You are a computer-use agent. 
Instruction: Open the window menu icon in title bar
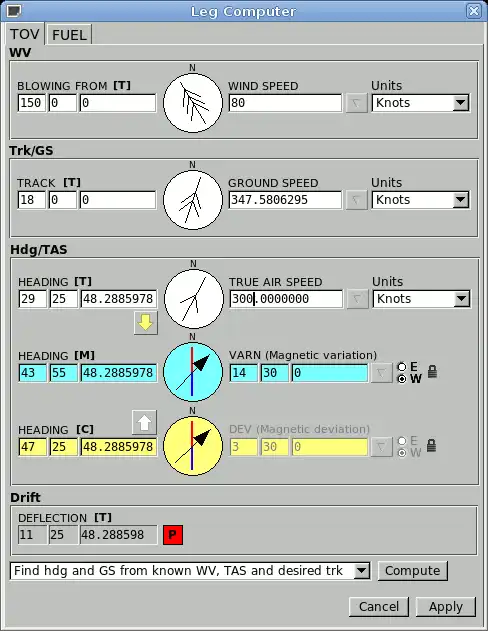click(14, 10)
